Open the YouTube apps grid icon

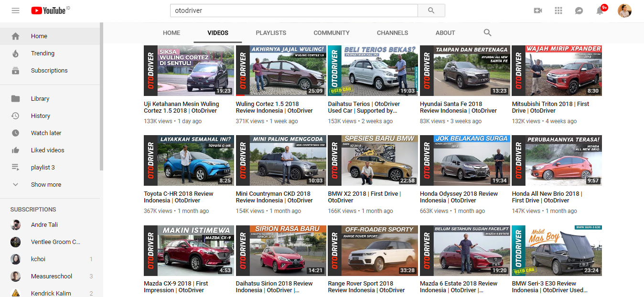click(558, 11)
